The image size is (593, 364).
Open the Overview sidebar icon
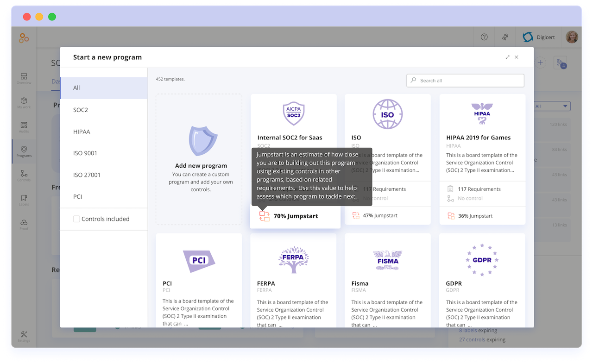coord(24,79)
